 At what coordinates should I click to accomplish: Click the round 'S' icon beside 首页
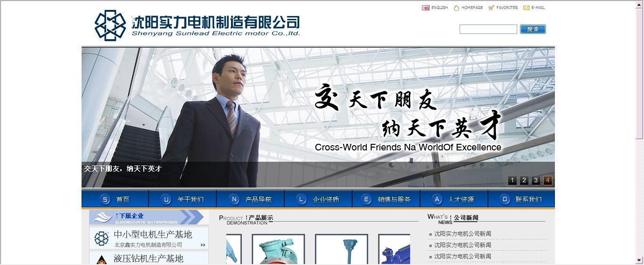(x=106, y=199)
